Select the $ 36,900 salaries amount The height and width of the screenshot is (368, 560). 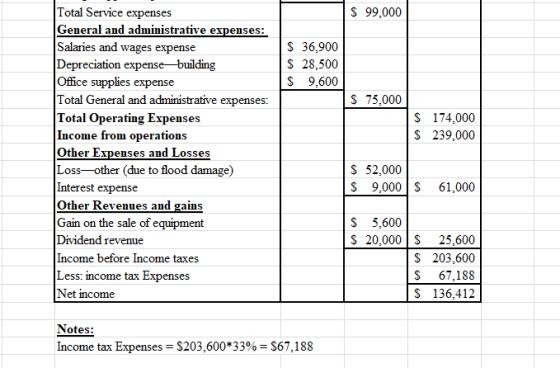312,47
